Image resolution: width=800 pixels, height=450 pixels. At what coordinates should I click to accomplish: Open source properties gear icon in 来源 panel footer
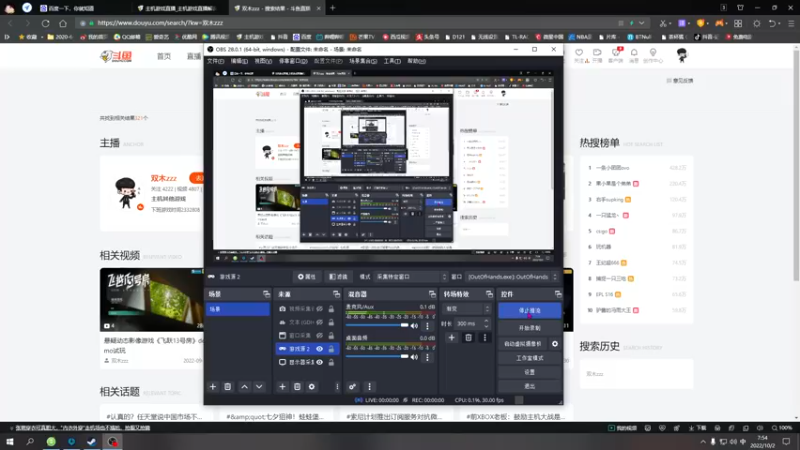pyautogui.click(x=312, y=387)
